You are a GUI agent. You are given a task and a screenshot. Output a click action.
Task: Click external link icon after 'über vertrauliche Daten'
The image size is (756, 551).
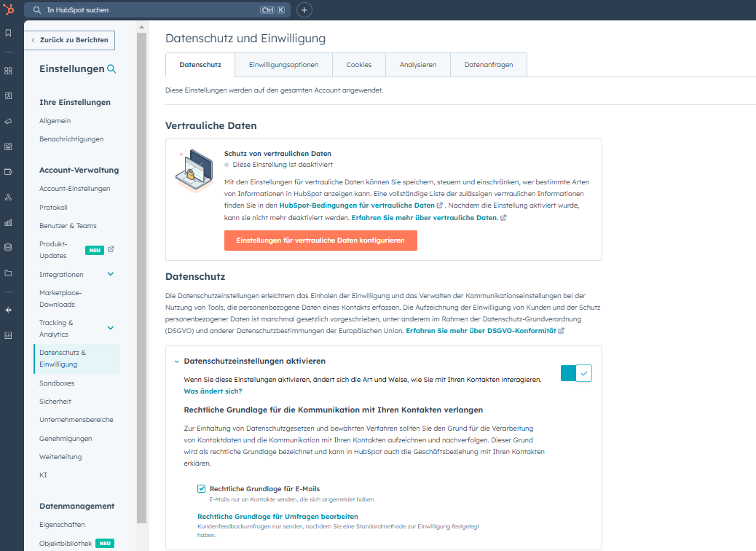503,218
